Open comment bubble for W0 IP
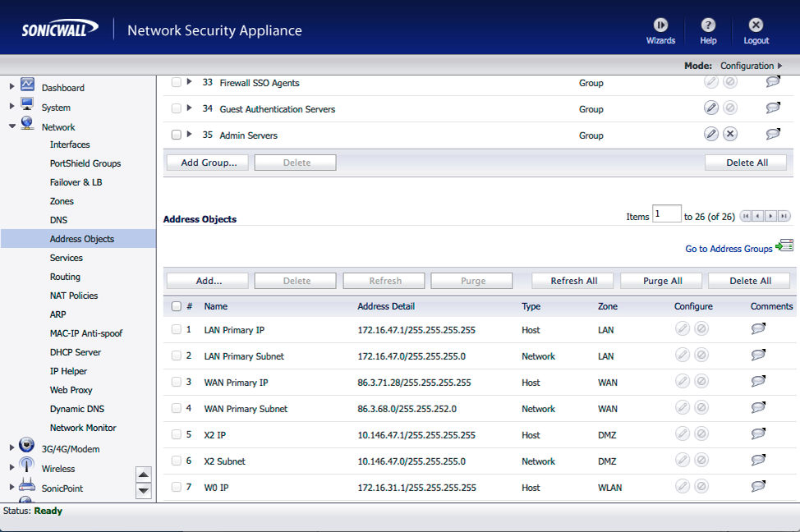The width and height of the screenshot is (800, 532). tap(758, 487)
